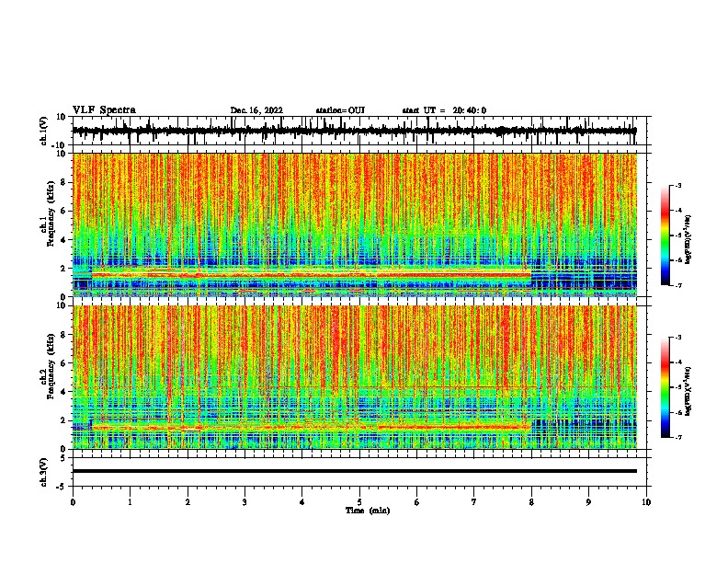Click the ch.3 flat black voltage trace
This screenshot has height=563, width=728.
[x=354, y=471]
